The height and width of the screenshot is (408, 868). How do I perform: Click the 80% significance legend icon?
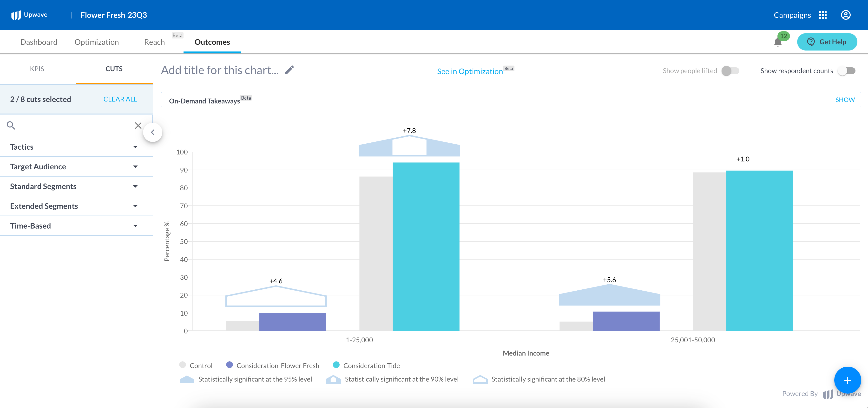[x=480, y=379]
